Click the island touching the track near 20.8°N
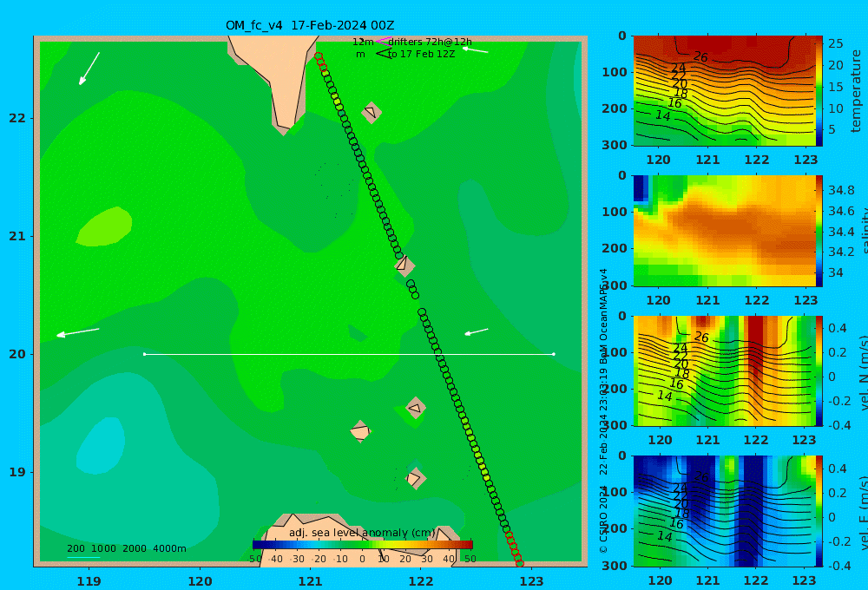 [404, 265]
